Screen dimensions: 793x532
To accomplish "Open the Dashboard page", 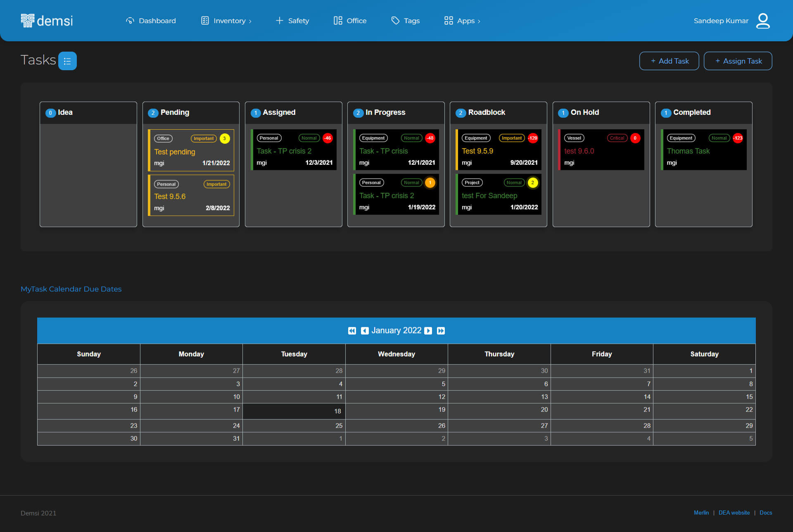I will point(151,21).
